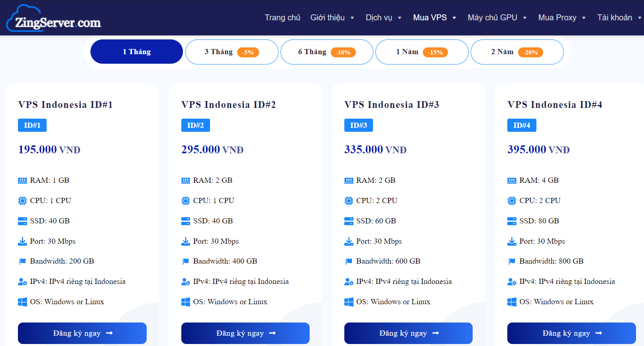
Task: Click the RAM icon in VPS Indonesia ID#4
Action: (x=512, y=180)
